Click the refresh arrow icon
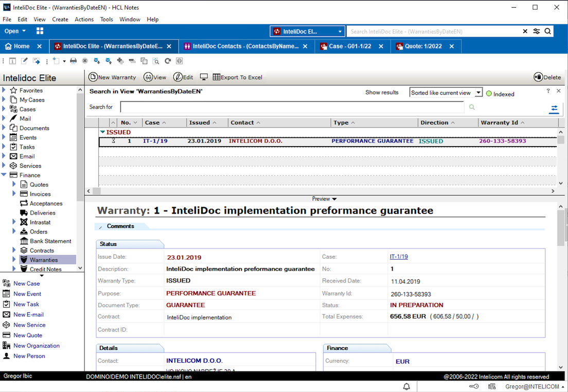568x392 pixels. [167, 61]
